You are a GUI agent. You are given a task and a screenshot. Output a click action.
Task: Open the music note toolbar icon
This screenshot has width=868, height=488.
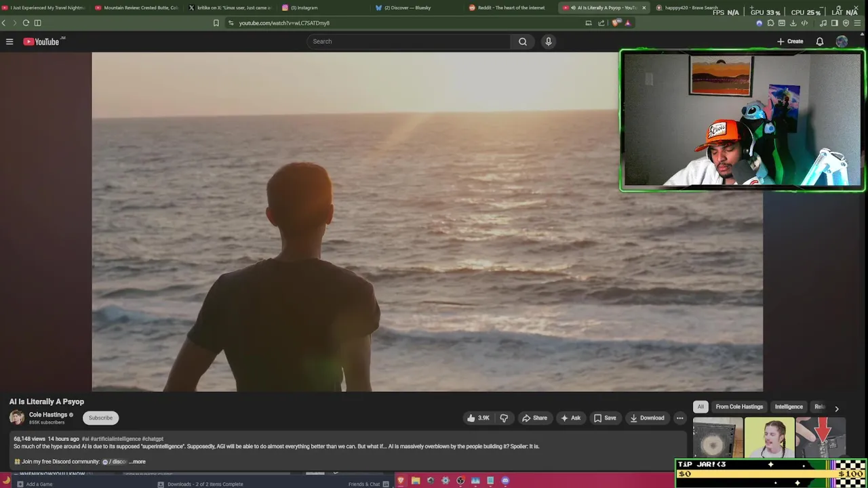(x=823, y=23)
